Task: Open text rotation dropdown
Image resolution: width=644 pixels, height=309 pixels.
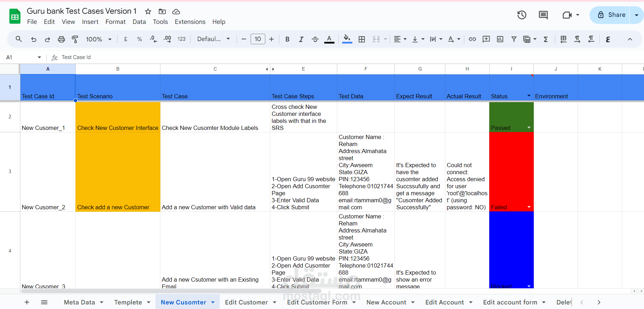Action: pos(454,39)
